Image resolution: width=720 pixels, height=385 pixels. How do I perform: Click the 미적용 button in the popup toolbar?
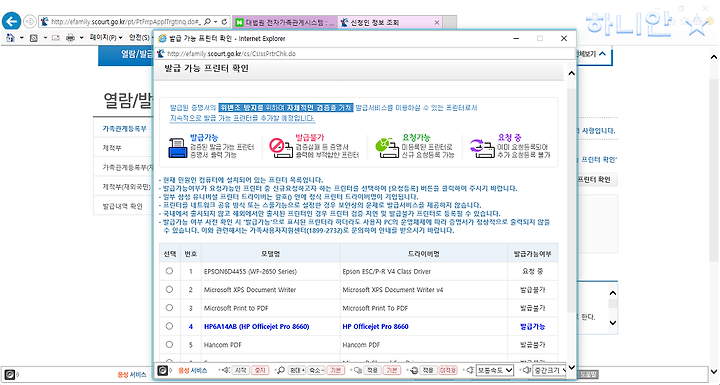(x=448, y=370)
